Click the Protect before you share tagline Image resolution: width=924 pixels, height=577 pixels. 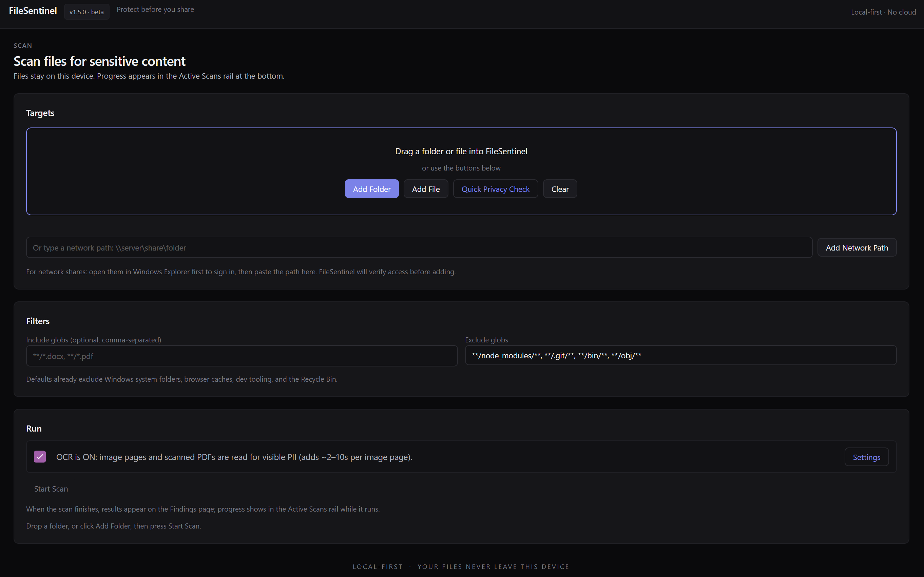click(x=155, y=9)
